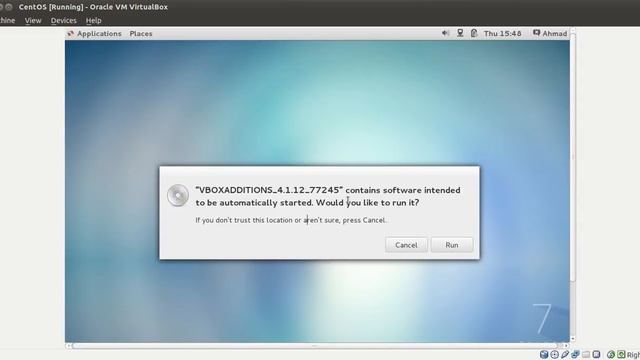Click the USB devices icon in the VirtualBox status bar
The width and height of the screenshot is (640, 360).
click(x=565, y=354)
